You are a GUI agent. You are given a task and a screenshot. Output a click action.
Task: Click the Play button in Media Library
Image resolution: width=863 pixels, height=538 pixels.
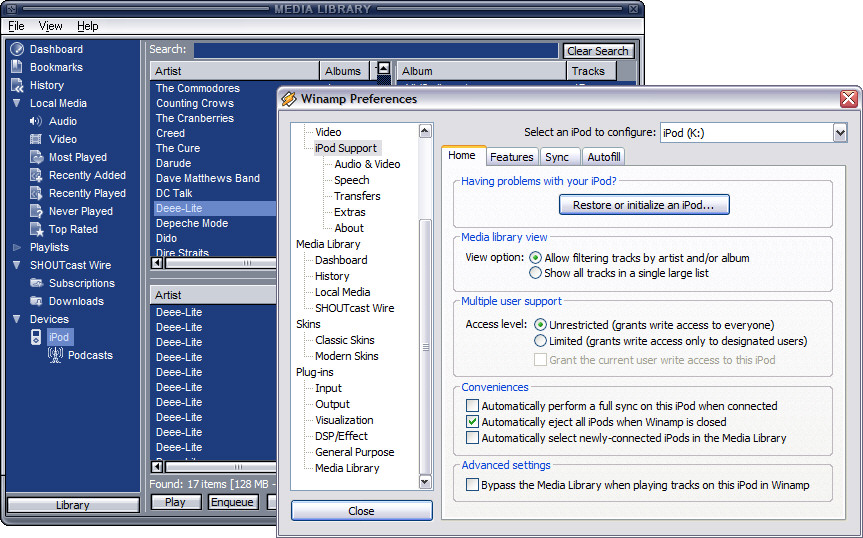point(176,502)
